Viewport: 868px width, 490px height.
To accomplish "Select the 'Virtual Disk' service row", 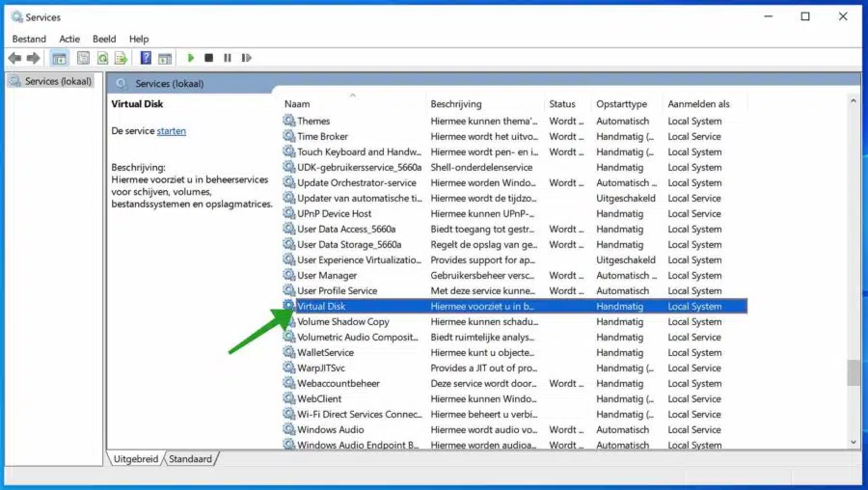I will (x=515, y=306).
